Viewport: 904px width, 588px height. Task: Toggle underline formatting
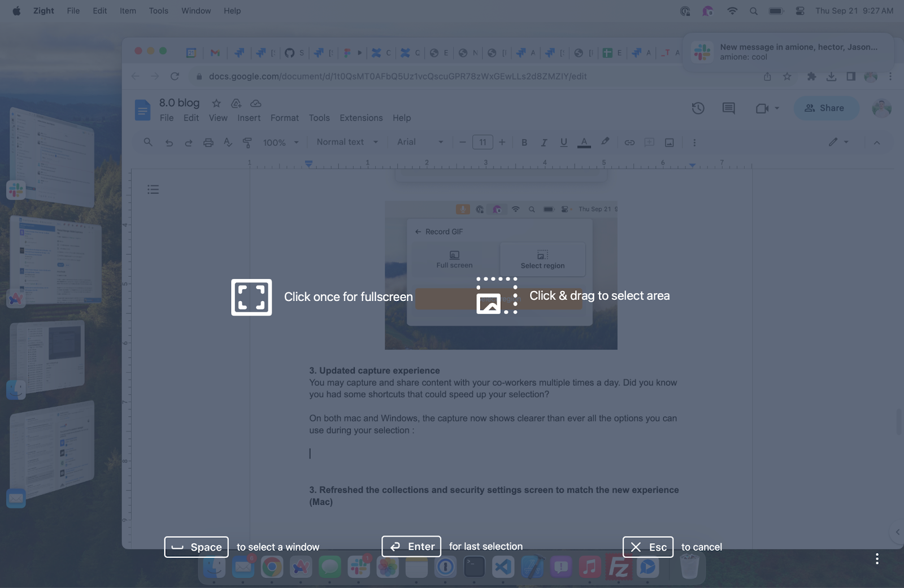564,142
